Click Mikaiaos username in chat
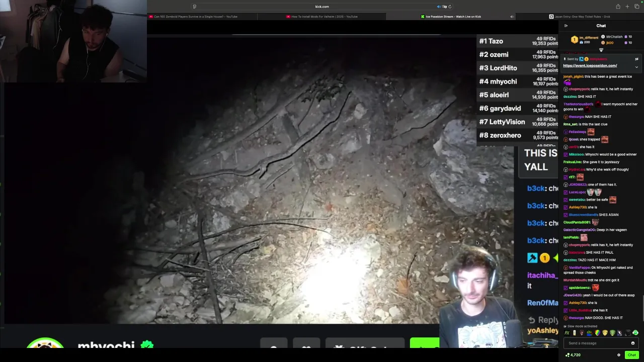Image resolution: width=644 pixels, height=362 pixels. coord(576,154)
